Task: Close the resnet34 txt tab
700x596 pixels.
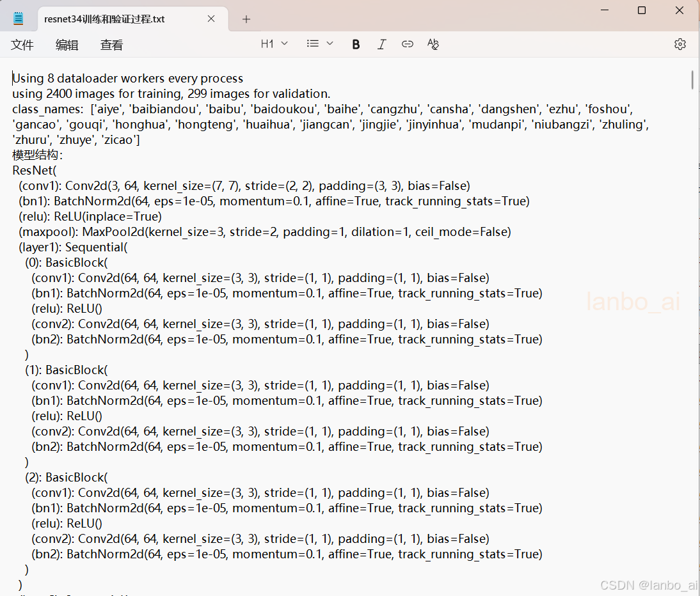Action: point(211,19)
